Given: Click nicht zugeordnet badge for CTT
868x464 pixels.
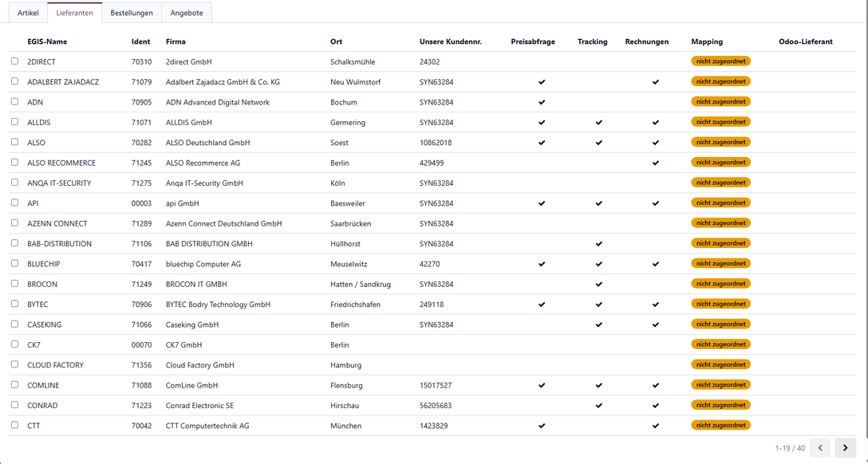Looking at the screenshot, I should click(x=720, y=425).
